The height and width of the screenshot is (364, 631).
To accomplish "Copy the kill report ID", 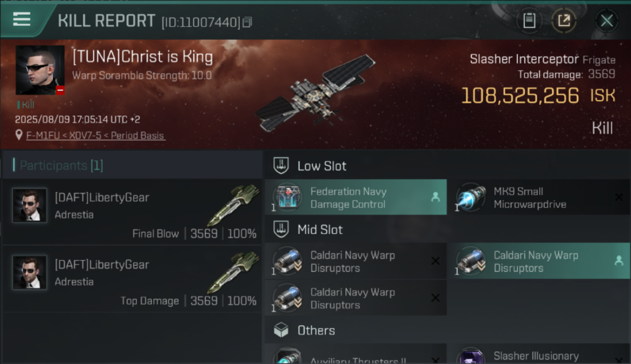I will pos(248,22).
